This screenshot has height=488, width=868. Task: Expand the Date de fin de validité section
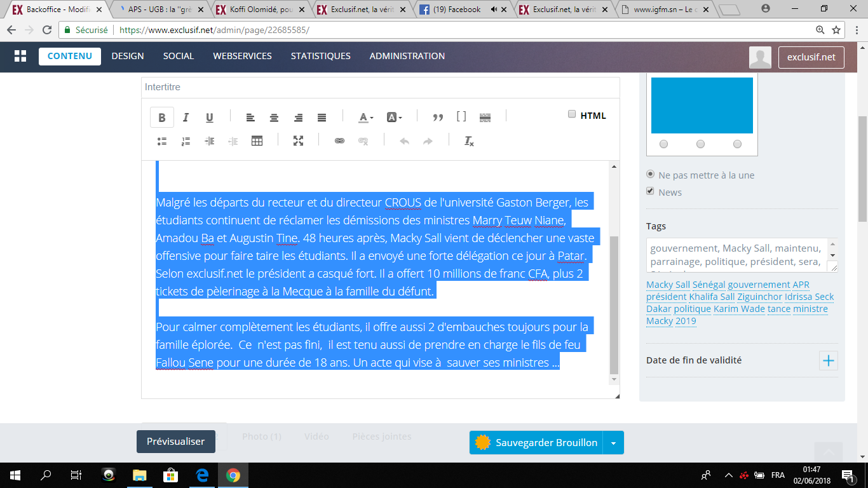pos(828,361)
